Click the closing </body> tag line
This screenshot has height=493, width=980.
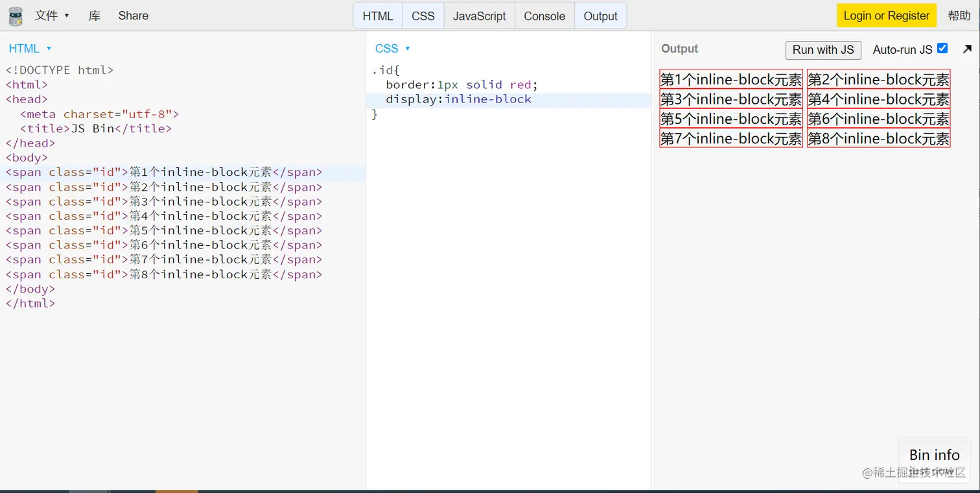click(x=30, y=289)
